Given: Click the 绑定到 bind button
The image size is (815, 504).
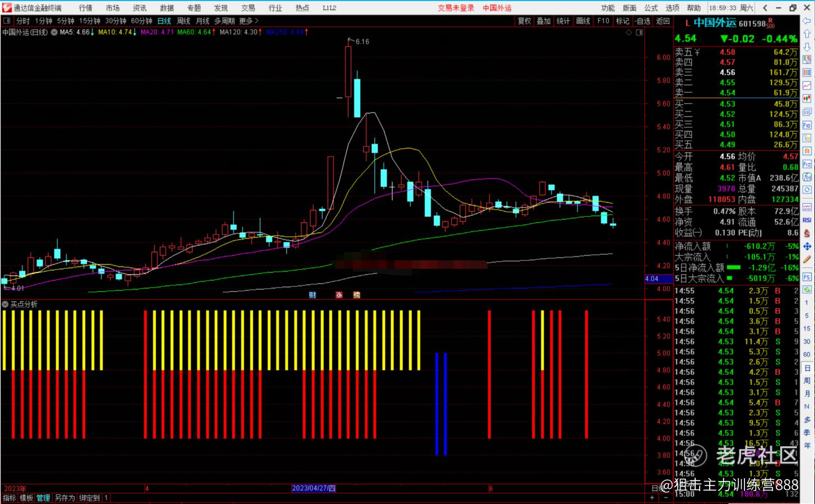Looking at the screenshot, I should [x=89, y=498].
